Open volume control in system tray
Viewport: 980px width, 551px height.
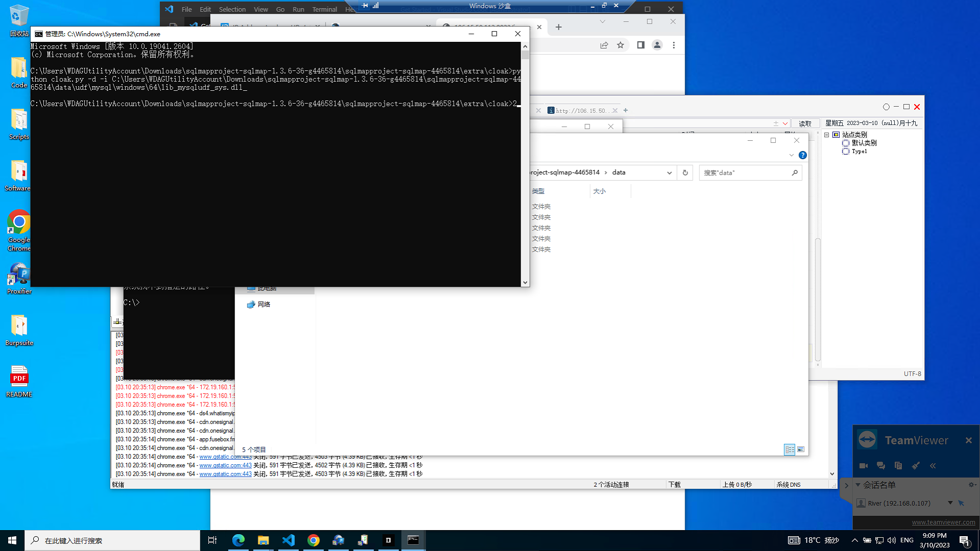(892, 540)
